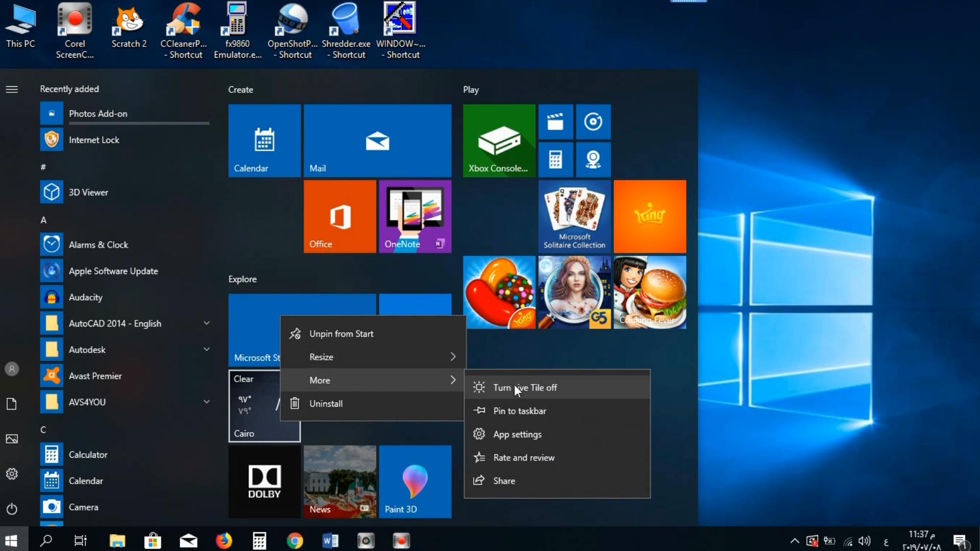Open the webcam Camera small tile
980x551 pixels.
click(x=593, y=160)
